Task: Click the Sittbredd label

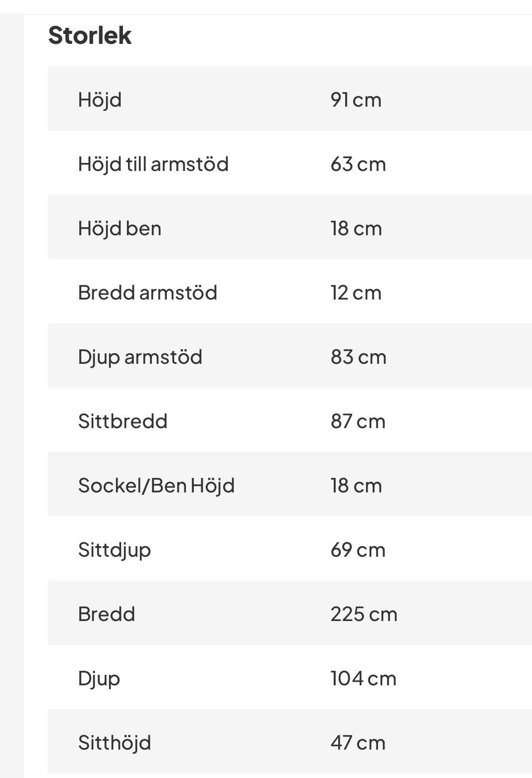Action: tap(122, 421)
